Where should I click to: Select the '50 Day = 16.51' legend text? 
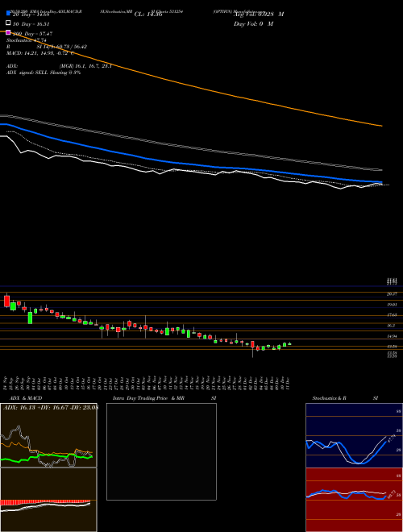pyautogui.click(x=31, y=24)
